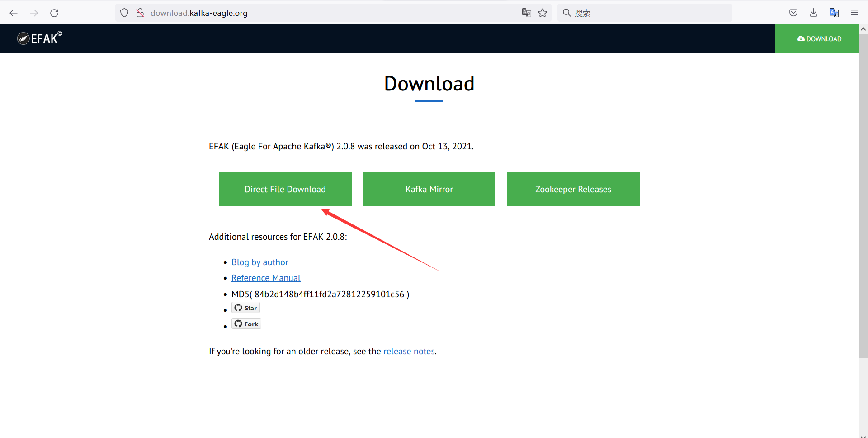Click the translate page icon in address bar
The height and width of the screenshot is (438, 868).
coord(526,13)
